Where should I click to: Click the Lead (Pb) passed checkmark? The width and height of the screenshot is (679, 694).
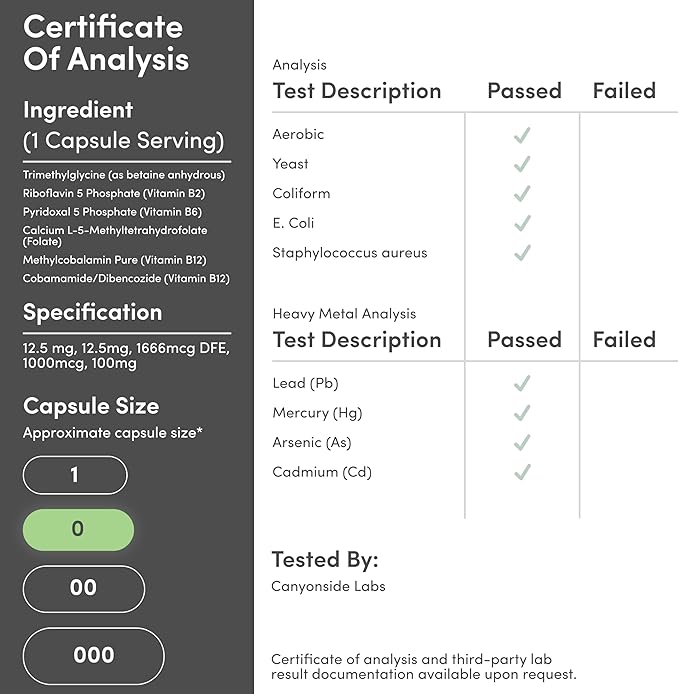521,383
